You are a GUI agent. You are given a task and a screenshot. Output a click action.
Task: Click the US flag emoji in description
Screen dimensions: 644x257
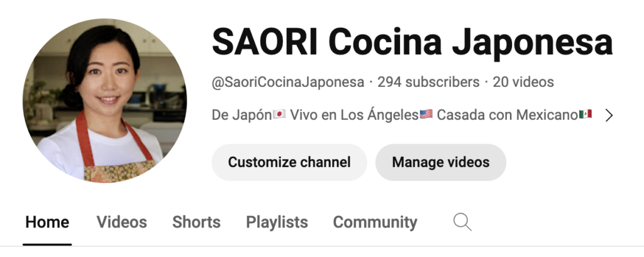(x=426, y=114)
